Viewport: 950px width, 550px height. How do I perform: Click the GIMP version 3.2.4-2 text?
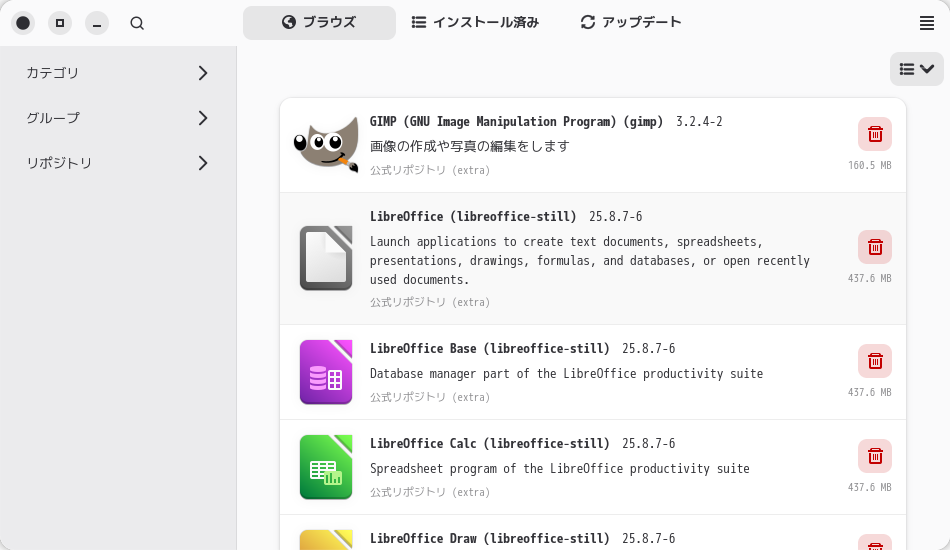[699, 122]
